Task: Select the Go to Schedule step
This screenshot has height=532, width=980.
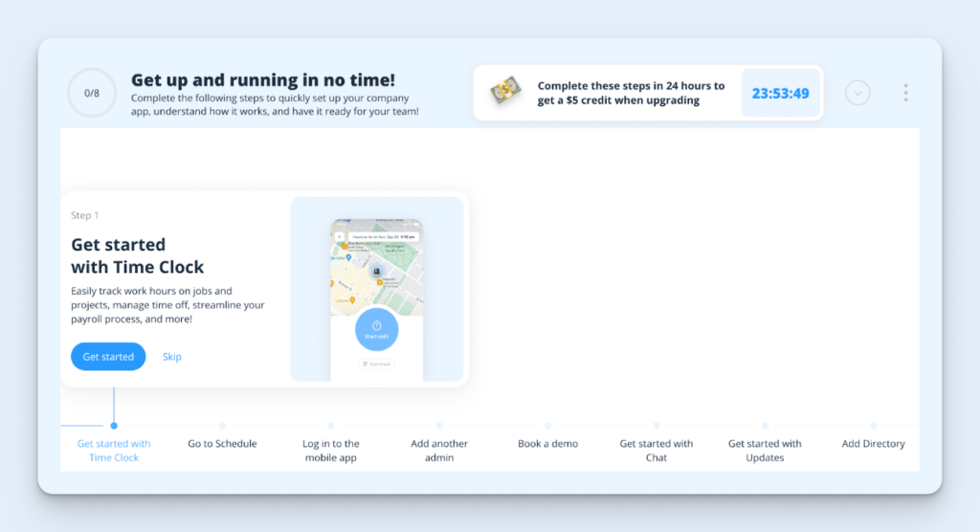Action: pos(222,443)
